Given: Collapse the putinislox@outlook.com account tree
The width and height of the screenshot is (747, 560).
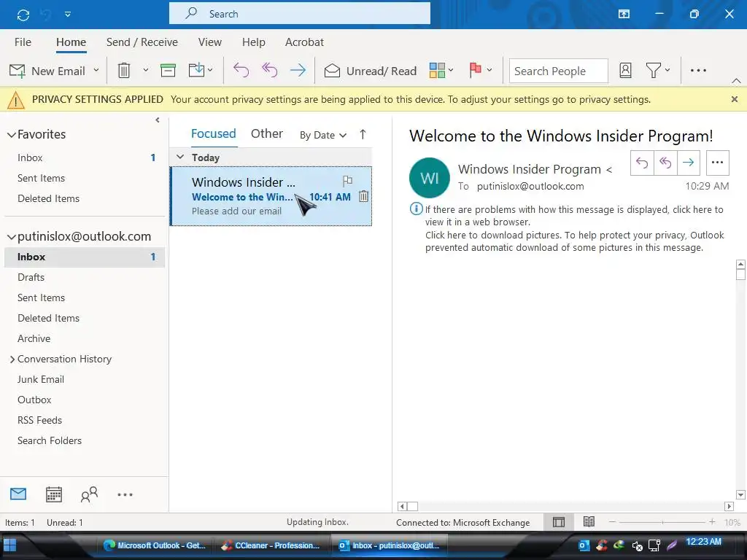Looking at the screenshot, I should point(12,237).
